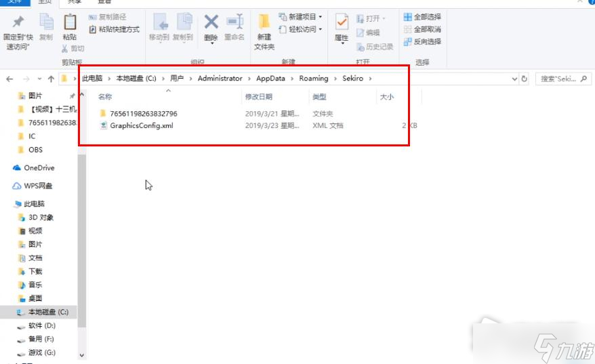595x364 pixels.
Task: Expand the address bar history dropdown
Action: (x=514, y=79)
